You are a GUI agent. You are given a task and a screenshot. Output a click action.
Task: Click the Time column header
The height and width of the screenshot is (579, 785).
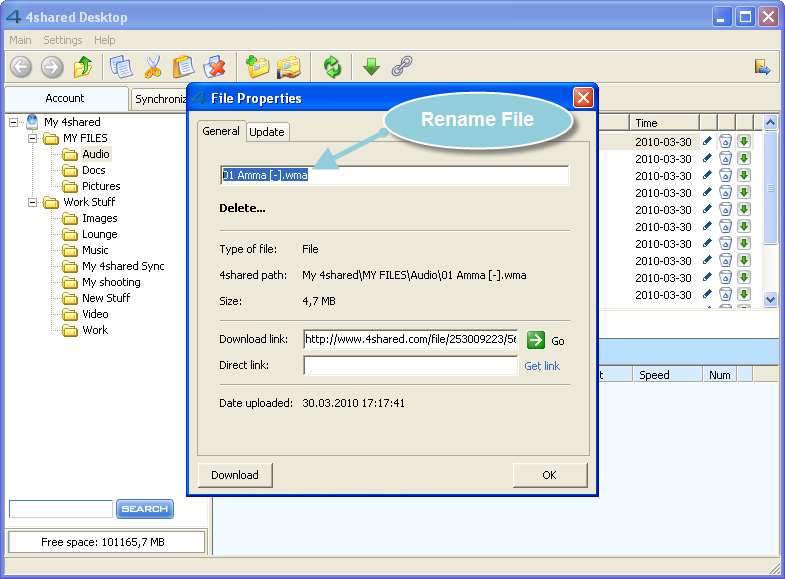pyautogui.click(x=664, y=123)
